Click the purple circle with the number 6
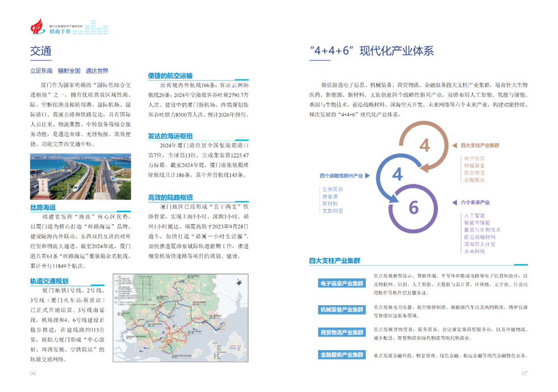This screenshot has height=392, width=558. 413,207
